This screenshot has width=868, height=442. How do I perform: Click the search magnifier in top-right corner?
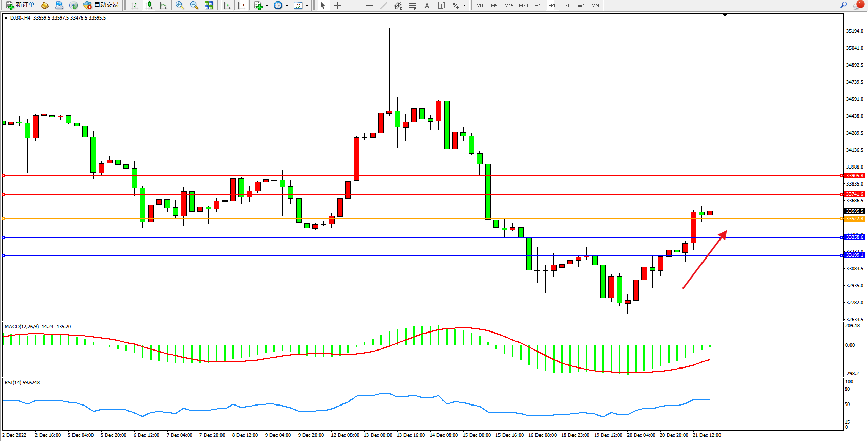(x=843, y=5)
